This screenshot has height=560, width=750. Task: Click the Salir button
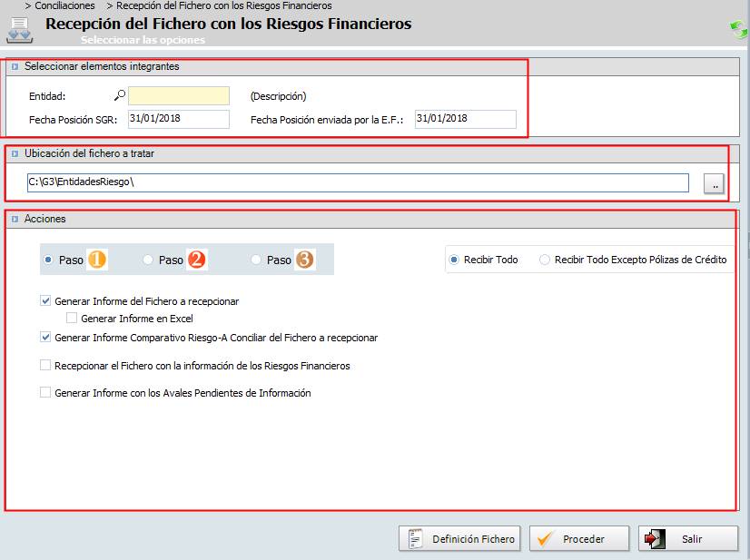688,539
